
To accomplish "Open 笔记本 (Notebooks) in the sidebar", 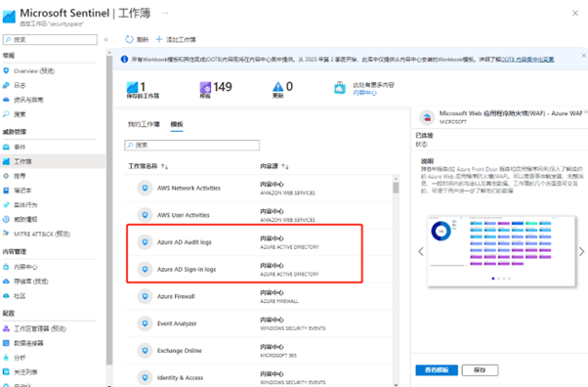I will pyautogui.click(x=22, y=191).
